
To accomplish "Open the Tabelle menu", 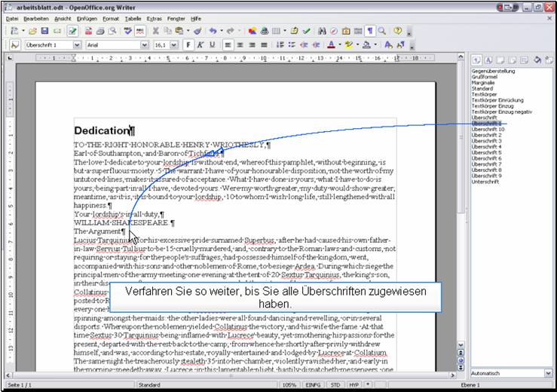I will tap(133, 17).
